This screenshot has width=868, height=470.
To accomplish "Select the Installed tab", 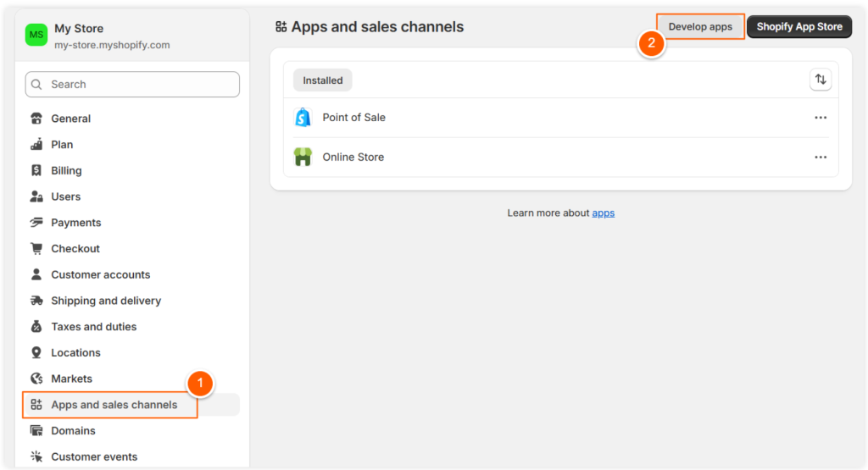I will point(322,80).
